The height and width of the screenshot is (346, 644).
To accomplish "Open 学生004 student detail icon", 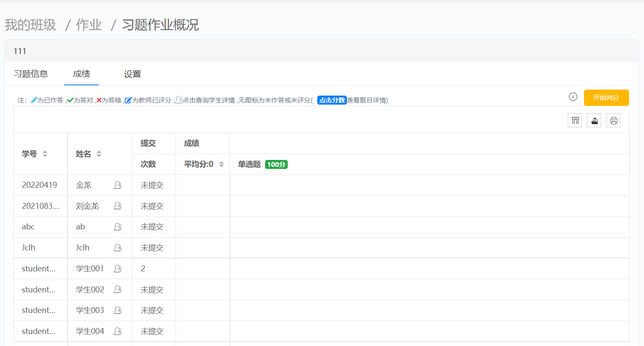I will pyautogui.click(x=118, y=331).
